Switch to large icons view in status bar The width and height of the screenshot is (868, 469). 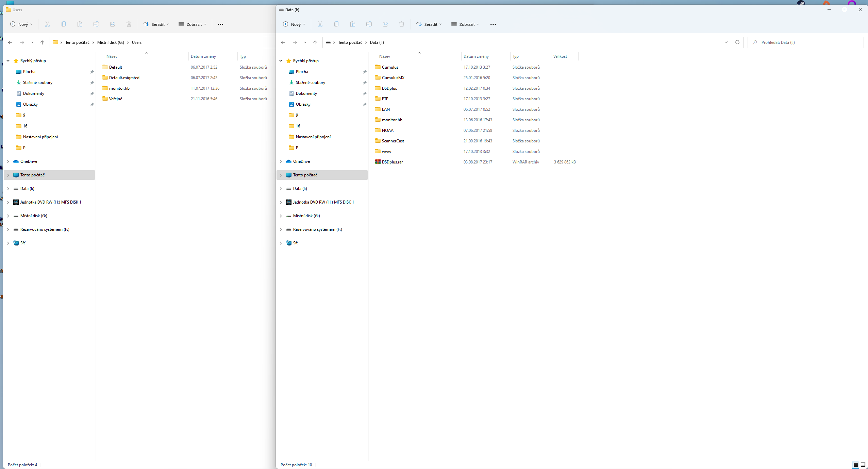[863, 465]
